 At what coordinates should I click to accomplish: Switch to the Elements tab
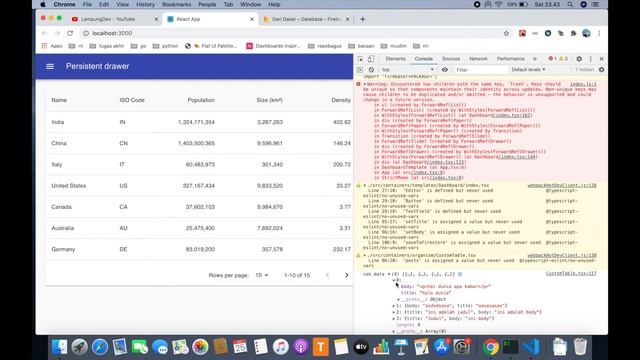tap(396, 59)
